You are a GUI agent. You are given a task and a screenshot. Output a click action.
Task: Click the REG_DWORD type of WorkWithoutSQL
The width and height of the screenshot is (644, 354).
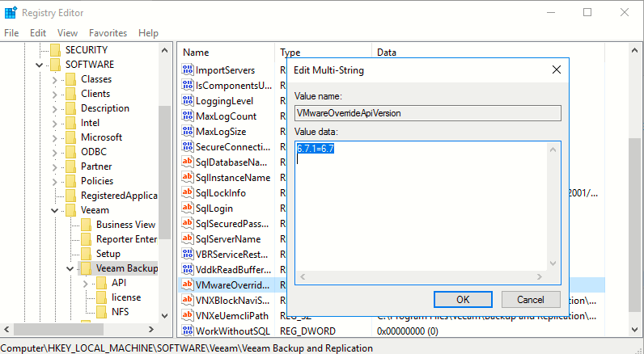tap(307, 331)
